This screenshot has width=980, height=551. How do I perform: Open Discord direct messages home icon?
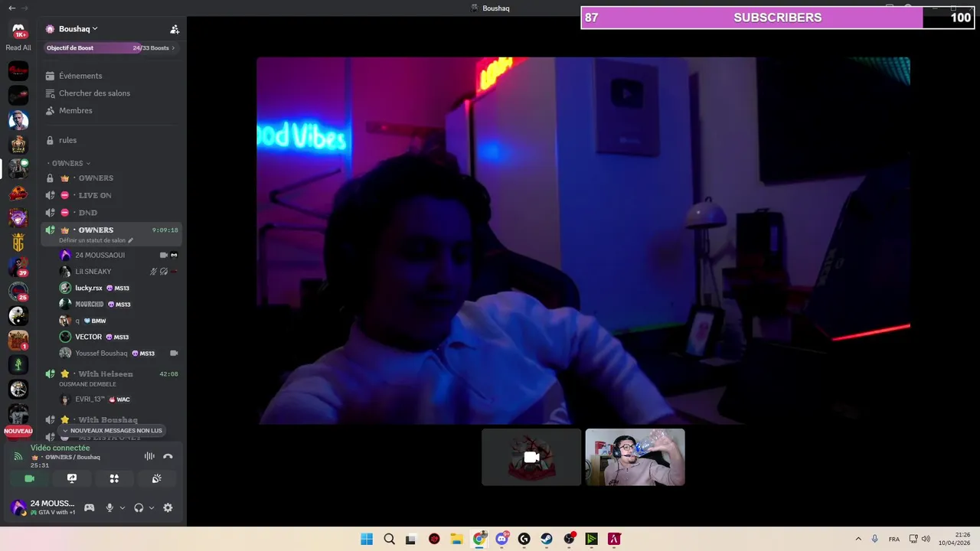[18, 31]
